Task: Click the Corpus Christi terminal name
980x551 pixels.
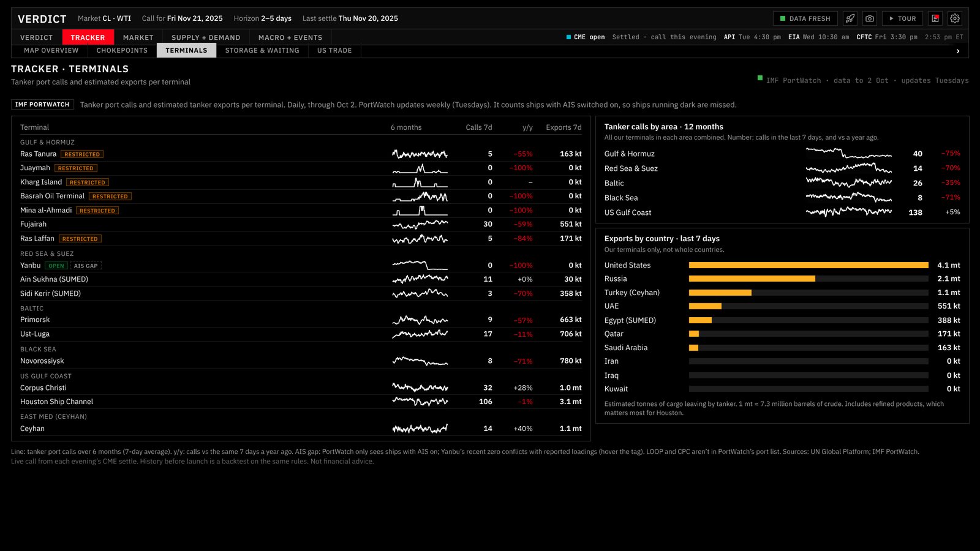Action: [43, 388]
